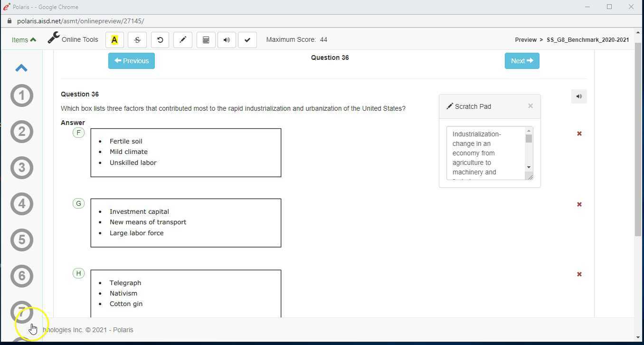Open the on-screen calculator
The width and height of the screenshot is (644, 345).
coord(206,40)
